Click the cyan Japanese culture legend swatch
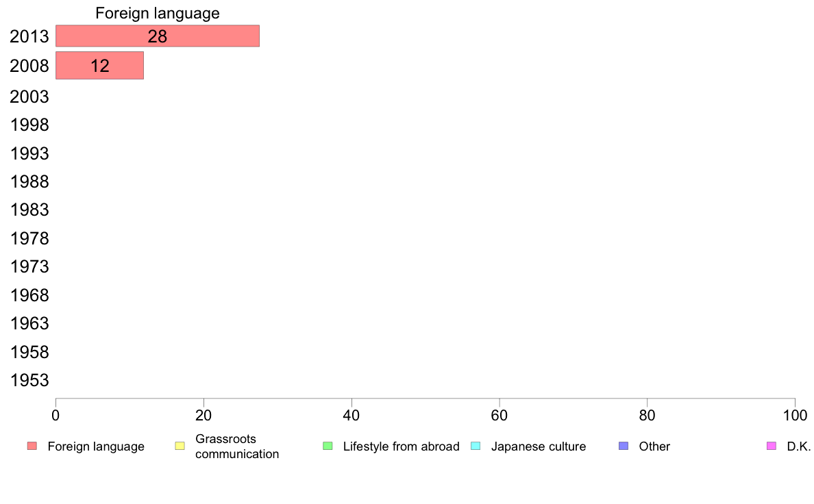This screenshot has width=814, height=504. point(476,446)
